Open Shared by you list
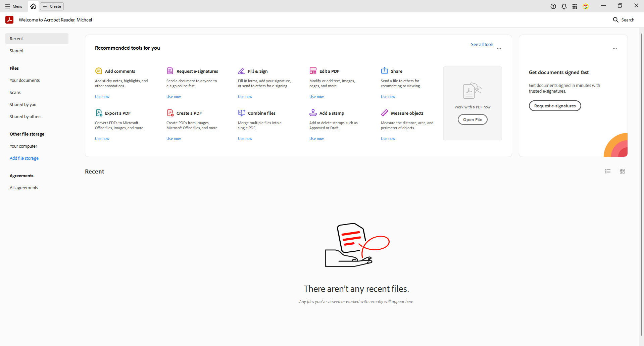Image resolution: width=644 pixels, height=346 pixels. pos(37,104)
